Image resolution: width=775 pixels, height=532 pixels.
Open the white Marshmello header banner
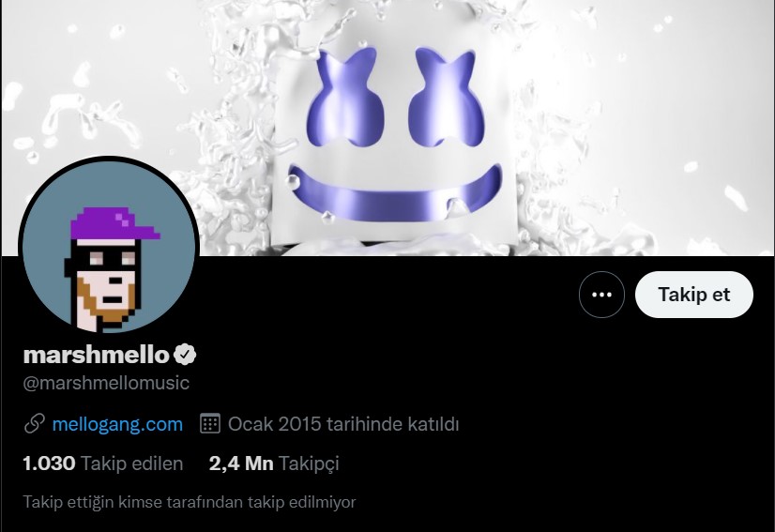point(387,128)
